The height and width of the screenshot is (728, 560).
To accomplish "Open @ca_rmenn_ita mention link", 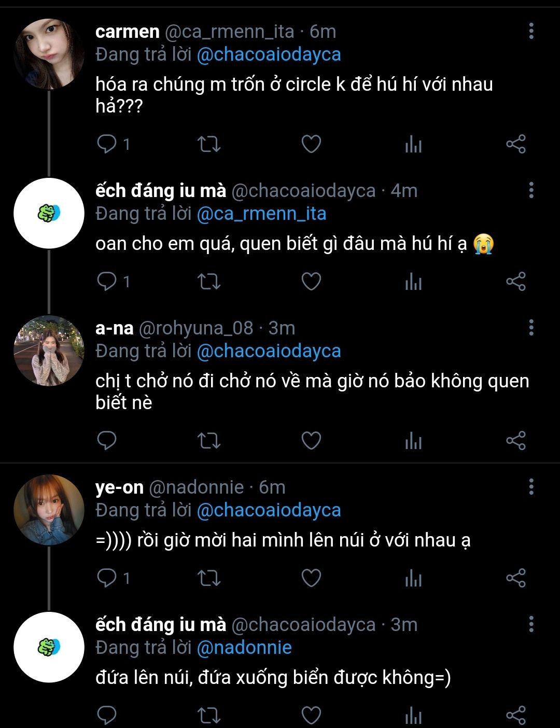I will [261, 214].
